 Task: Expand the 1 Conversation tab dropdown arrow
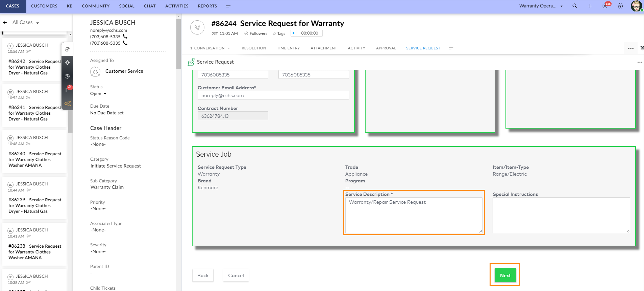tap(229, 48)
